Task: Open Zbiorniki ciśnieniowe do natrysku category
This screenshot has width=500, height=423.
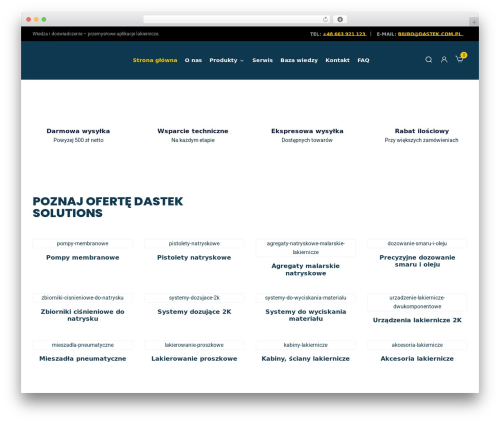Action: coord(83,315)
